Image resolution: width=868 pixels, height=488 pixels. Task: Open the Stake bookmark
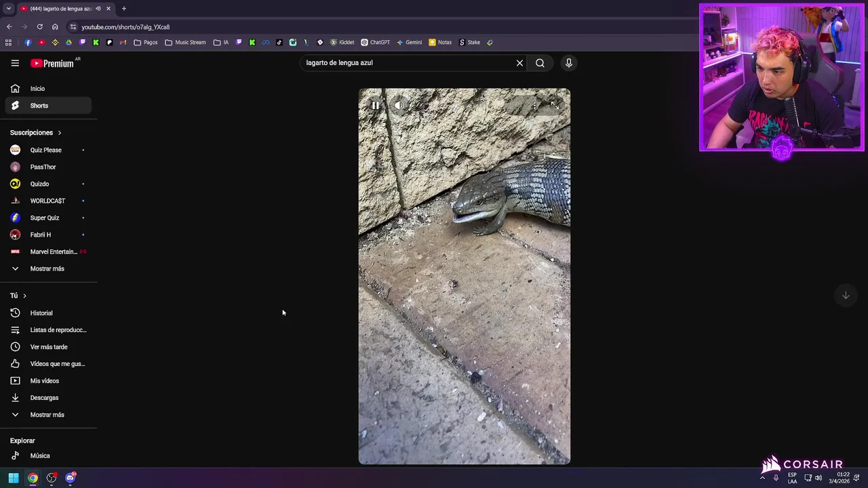tap(469, 42)
